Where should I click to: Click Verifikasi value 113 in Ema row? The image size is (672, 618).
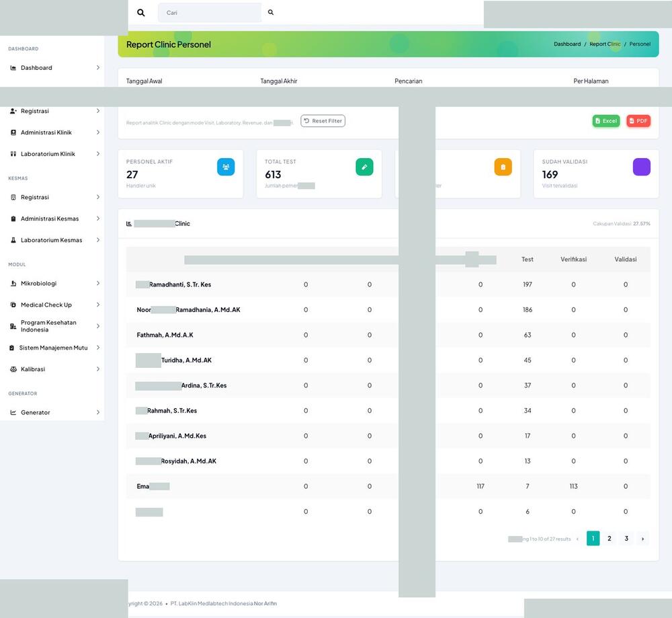point(573,486)
